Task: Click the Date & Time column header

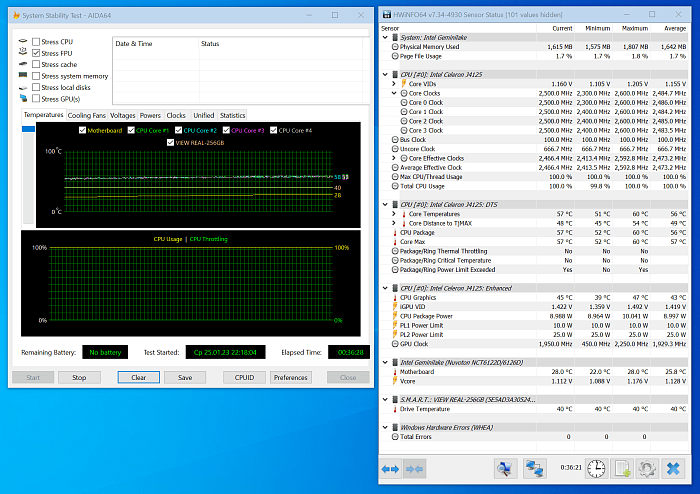Action: pos(155,44)
